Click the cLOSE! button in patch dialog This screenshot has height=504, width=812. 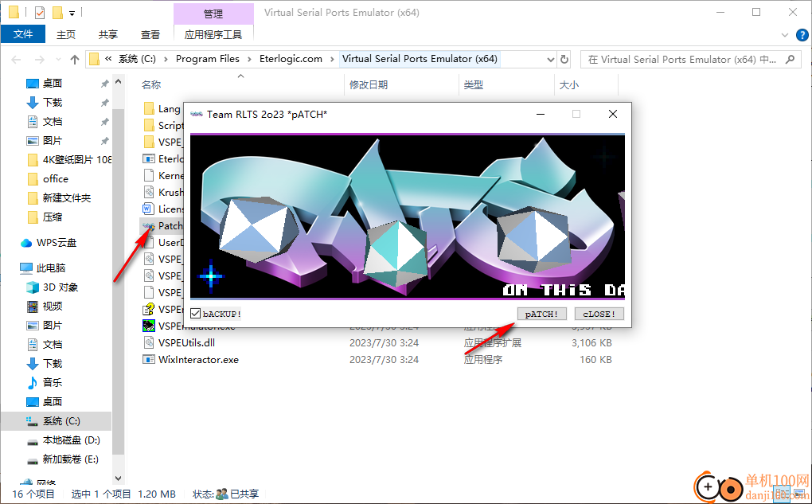(x=599, y=314)
